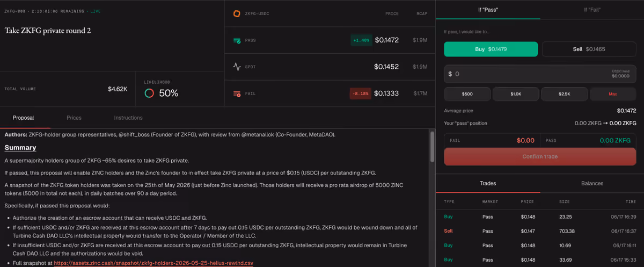This screenshot has height=267, width=644.
Task: Click the -8.18% fail change badge
Action: pyautogui.click(x=361, y=93)
